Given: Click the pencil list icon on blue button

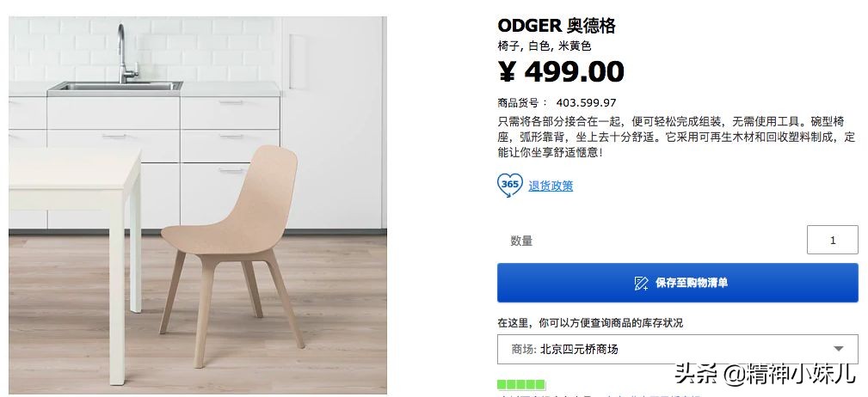Looking at the screenshot, I should (641, 283).
